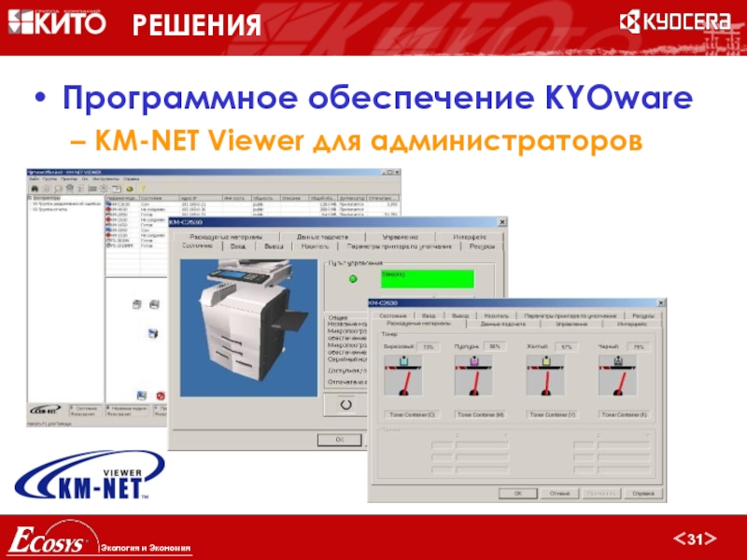This screenshot has width=747, height=560.
Task: Click Справка button in the front toner dialog
Action: click(x=642, y=494)
